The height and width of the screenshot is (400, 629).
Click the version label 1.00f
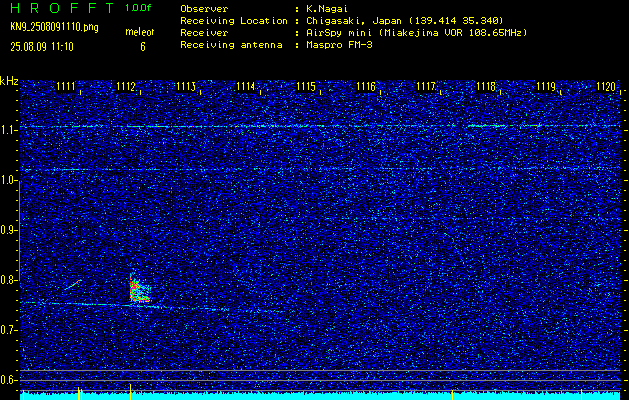[x=138, y=8]
